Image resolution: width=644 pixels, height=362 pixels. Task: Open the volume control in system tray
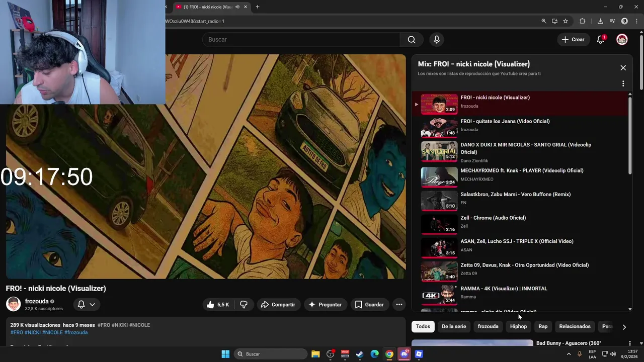point(613,354)
